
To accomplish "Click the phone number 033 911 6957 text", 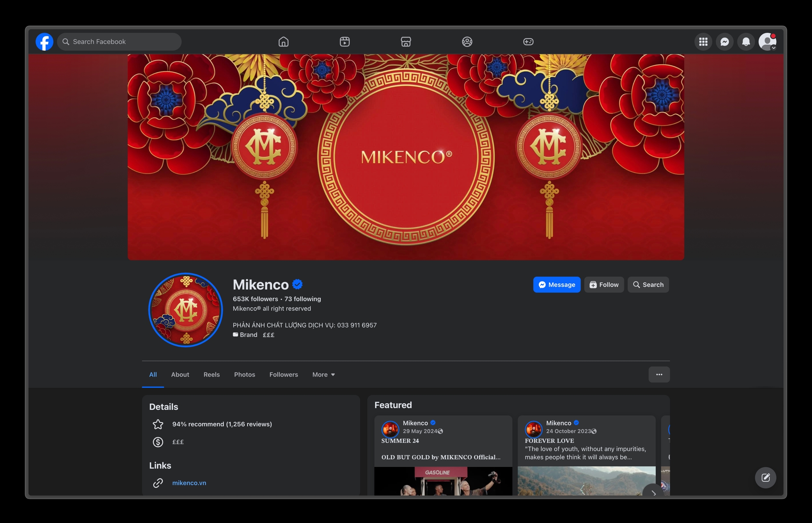I will [357, 325].
